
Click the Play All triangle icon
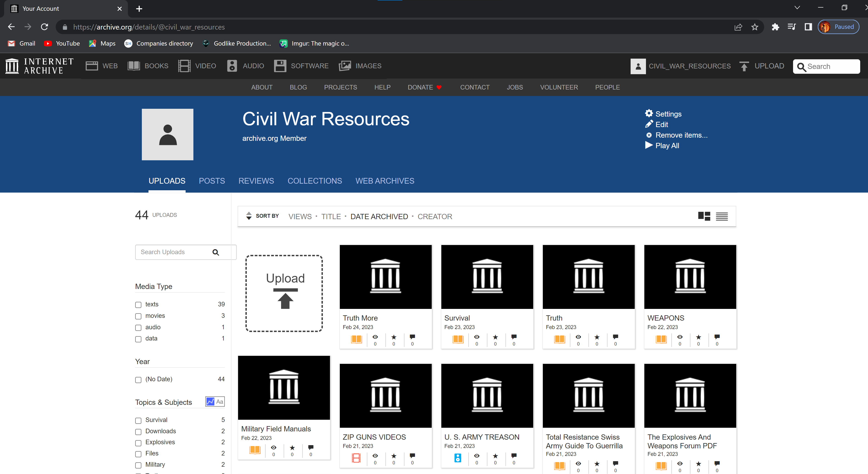[x=649, y=145]
